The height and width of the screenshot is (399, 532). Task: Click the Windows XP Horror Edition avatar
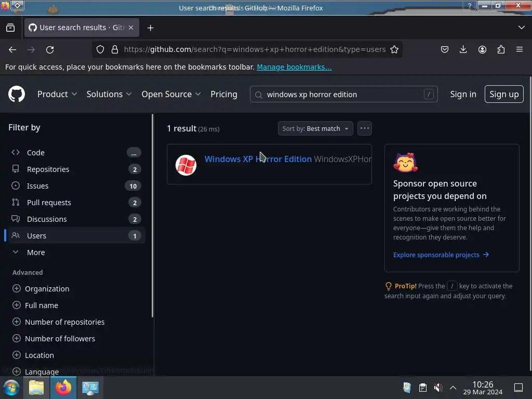coord(186,165)
